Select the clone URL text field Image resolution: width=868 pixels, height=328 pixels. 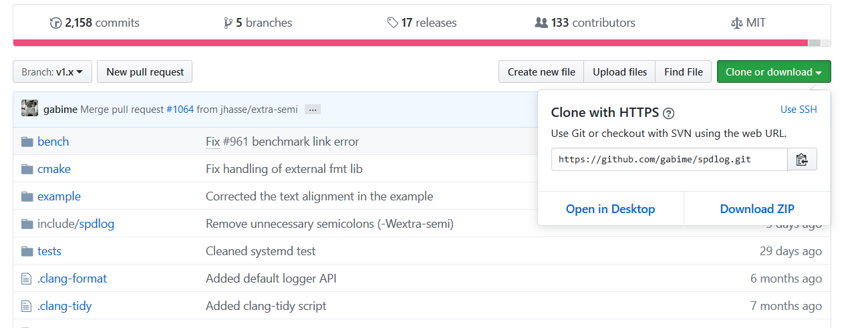coord(670,160)
